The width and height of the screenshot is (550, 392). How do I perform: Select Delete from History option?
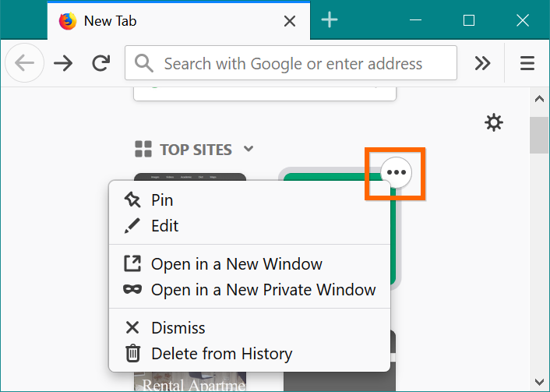pyautogui.click(x=221, y=354)
